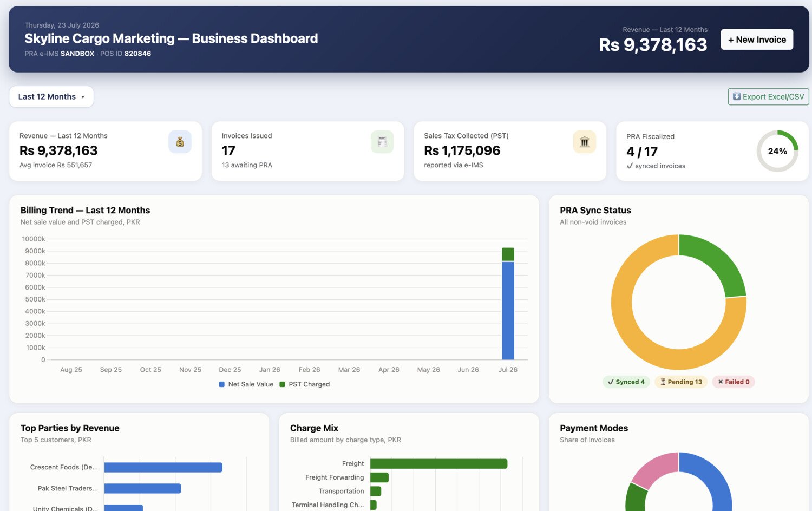Click the + New Invoice button
Viewport: 812px width, 511px height.
757,40
